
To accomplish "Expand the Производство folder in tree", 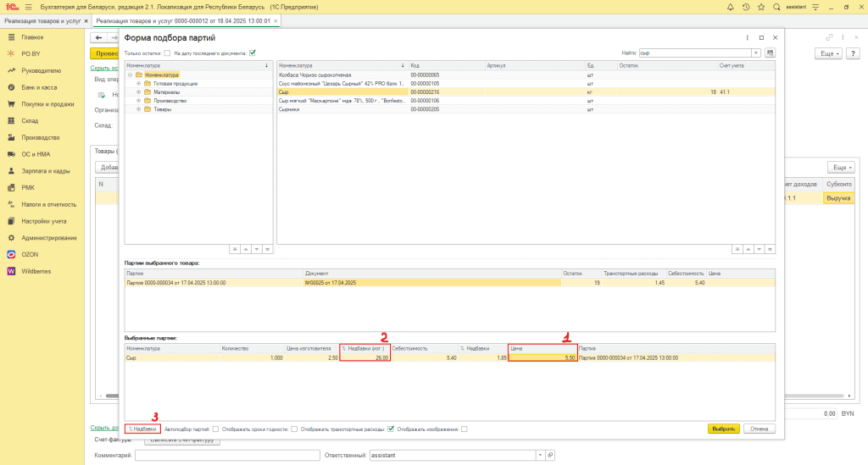I will [x=138, y=101].
